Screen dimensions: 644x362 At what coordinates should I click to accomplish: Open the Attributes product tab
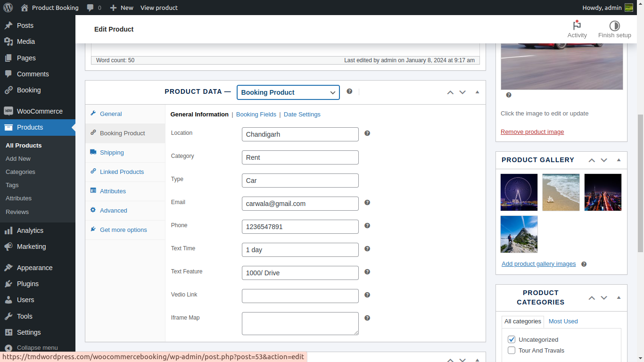pyautogui.click(x=125, y=191)
